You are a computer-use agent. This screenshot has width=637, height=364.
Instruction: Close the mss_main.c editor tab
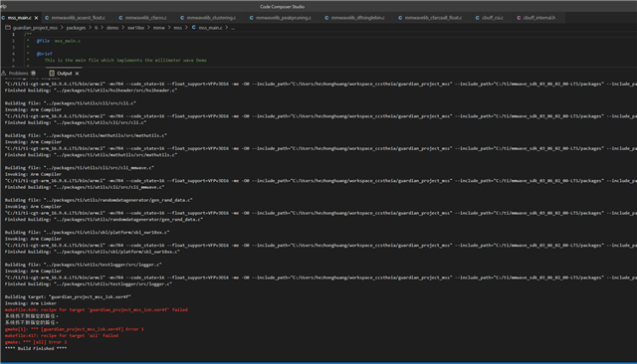point(36,18)
